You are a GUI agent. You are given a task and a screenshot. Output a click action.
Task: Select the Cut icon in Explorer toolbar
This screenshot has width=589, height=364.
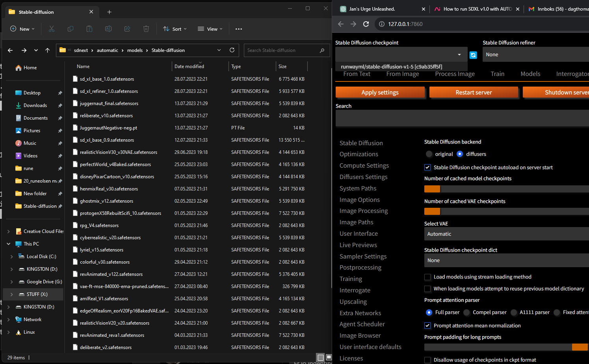pyautogui.click(x=52, y=29)
